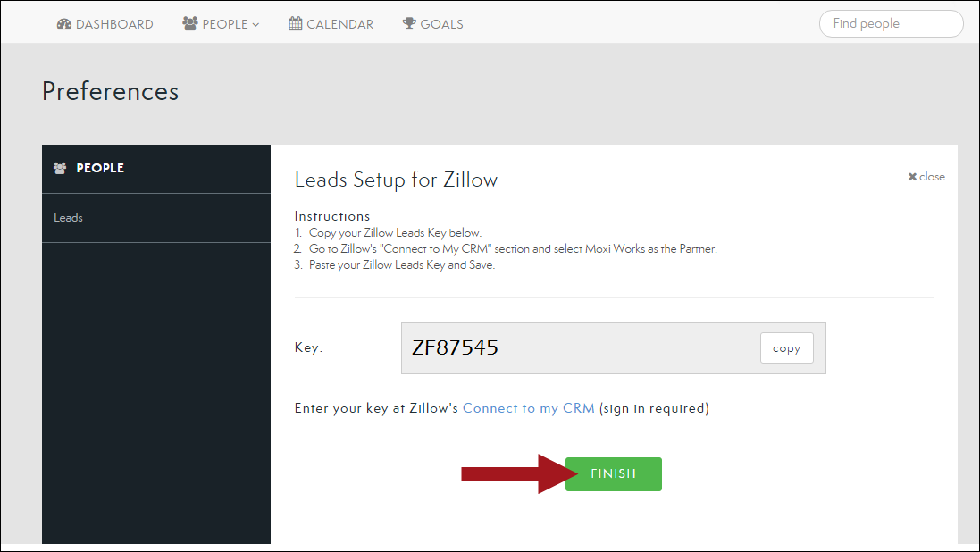Click the Dashboard gauge icon

[63, 24]
